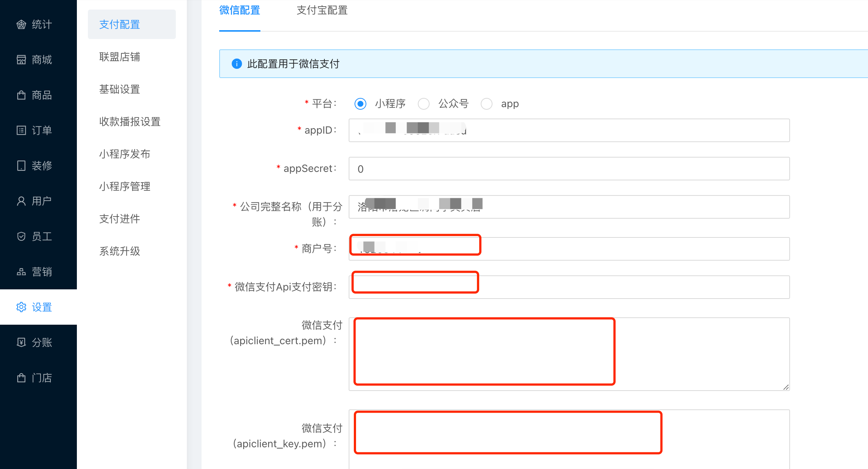Open 小程序管理 submenu item

(125, 186)
